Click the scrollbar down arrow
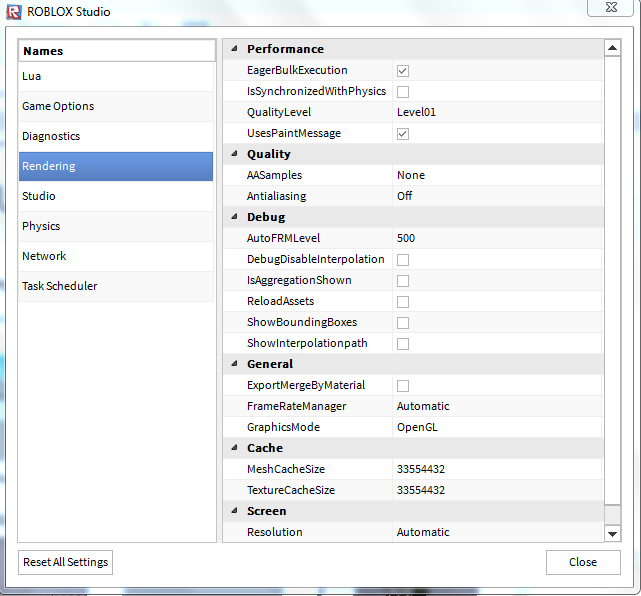The height and width of the screenshot is (596, 641). tap(612, 534)
